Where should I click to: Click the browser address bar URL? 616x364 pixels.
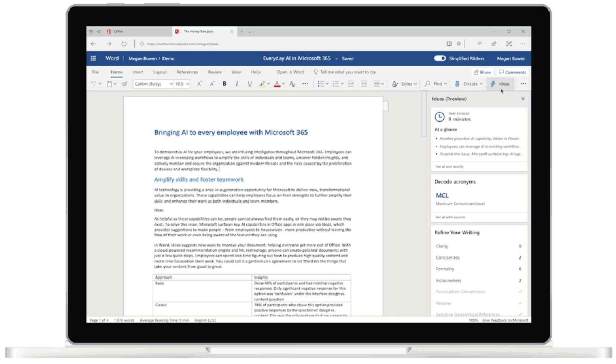(x=183, y=44)
